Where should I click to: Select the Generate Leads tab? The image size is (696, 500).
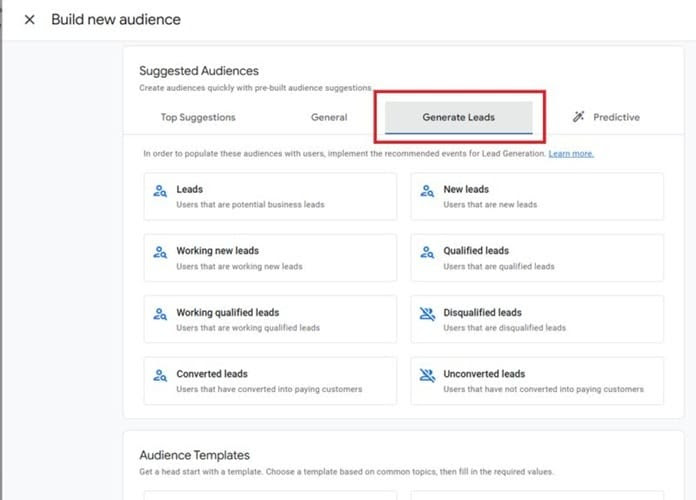[x=458, y=117]
